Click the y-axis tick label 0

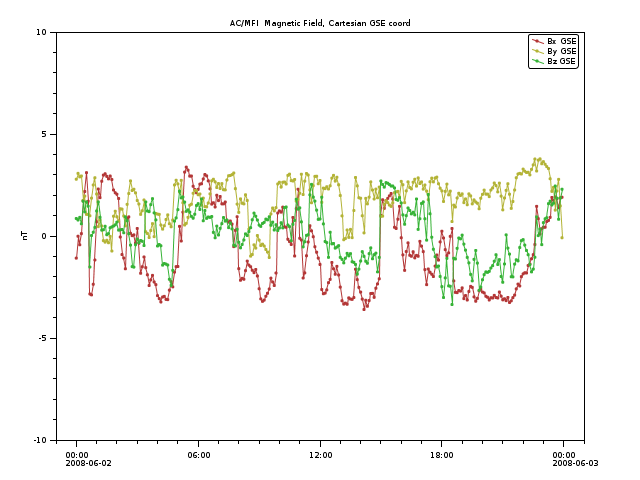click(45, 236)
